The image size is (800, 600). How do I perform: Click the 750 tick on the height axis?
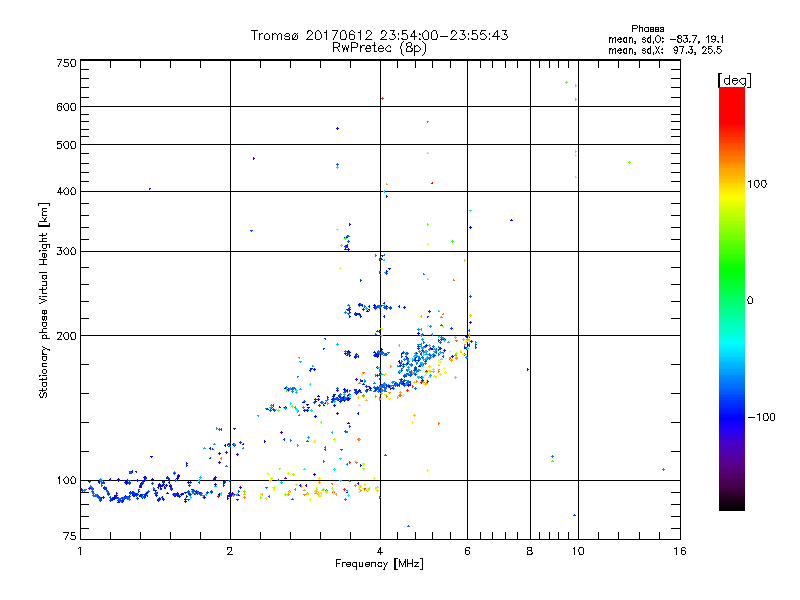click(x=67, y=63)
